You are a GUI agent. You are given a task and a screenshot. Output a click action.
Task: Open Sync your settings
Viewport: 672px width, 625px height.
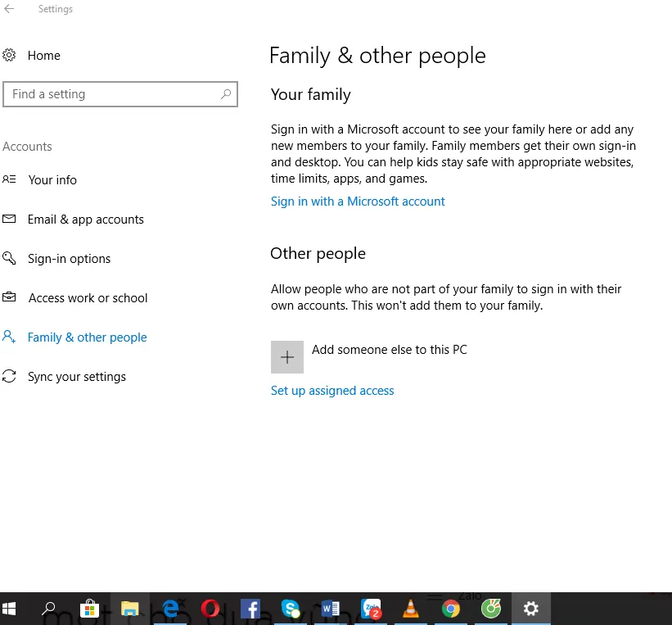pyautogui.click(x=76, y=377)
